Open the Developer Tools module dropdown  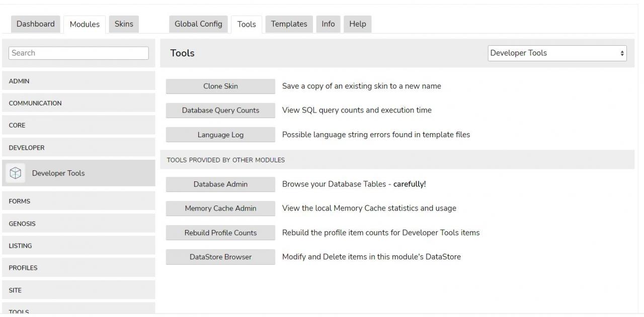click(557, 53)
